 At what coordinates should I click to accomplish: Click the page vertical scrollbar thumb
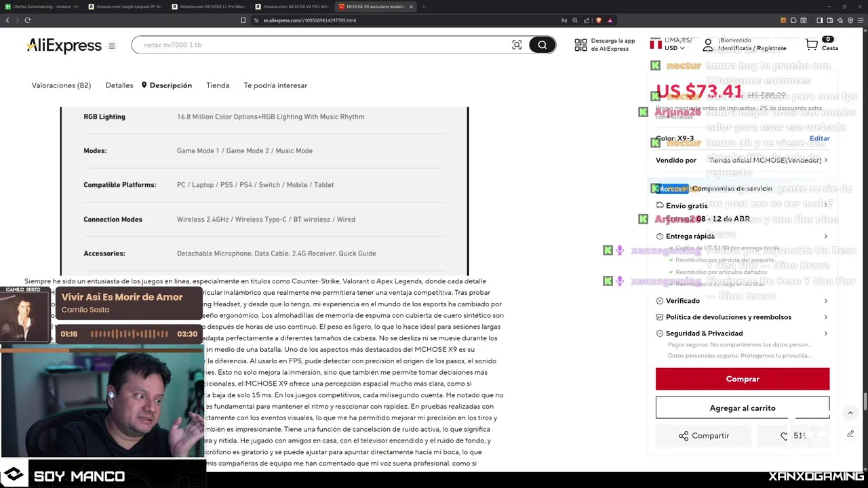865,403
